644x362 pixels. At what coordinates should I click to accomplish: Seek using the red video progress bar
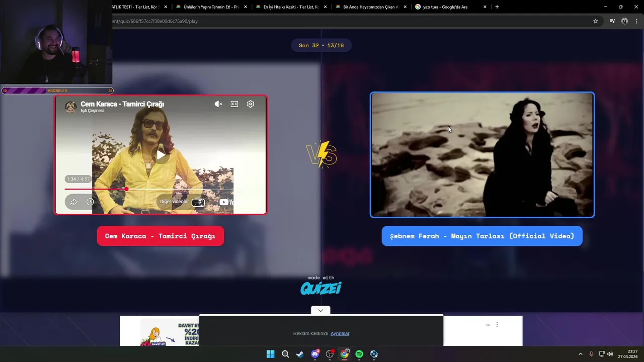[160, 189]
